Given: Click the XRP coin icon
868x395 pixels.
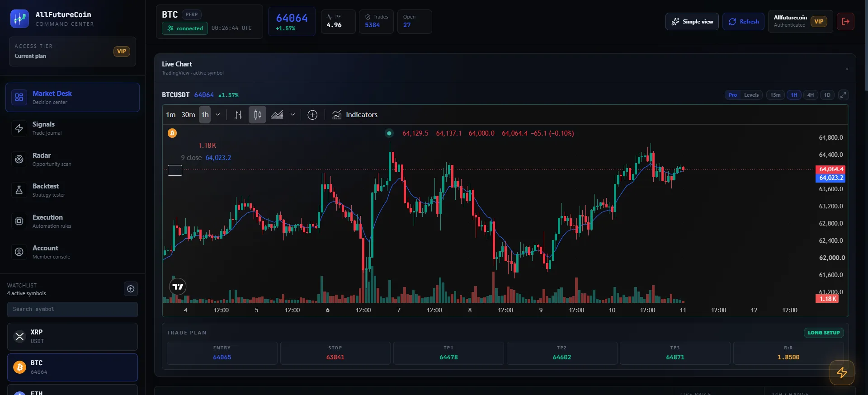Looking at the screenshot, I should point(19,336).
